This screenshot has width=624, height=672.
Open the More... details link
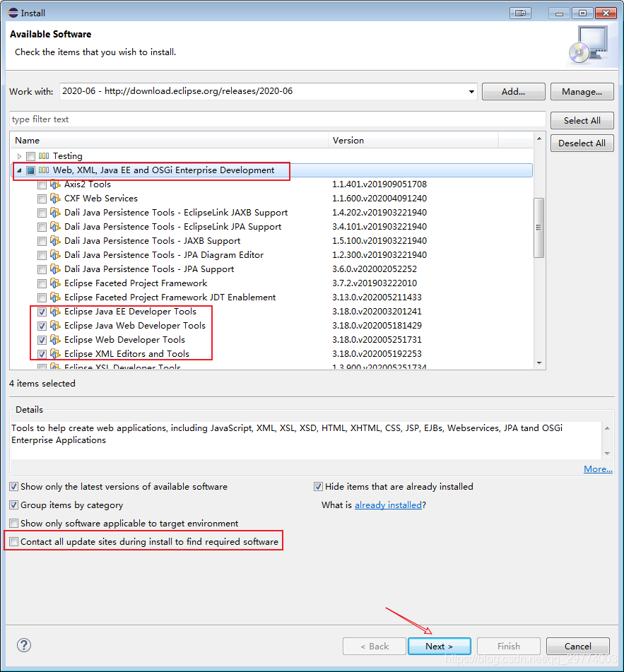[x=598, y=469]
